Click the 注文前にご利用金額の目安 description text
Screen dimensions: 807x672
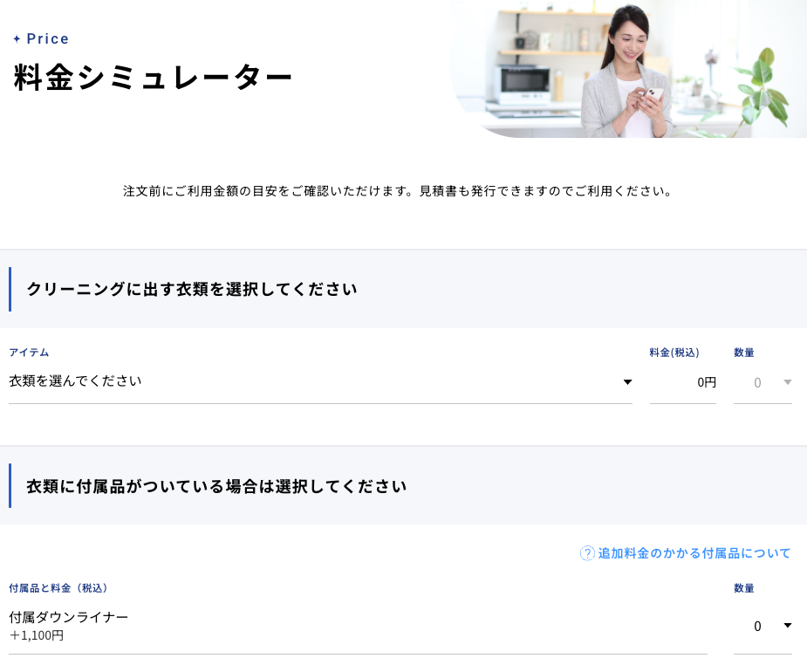point(398,190)
